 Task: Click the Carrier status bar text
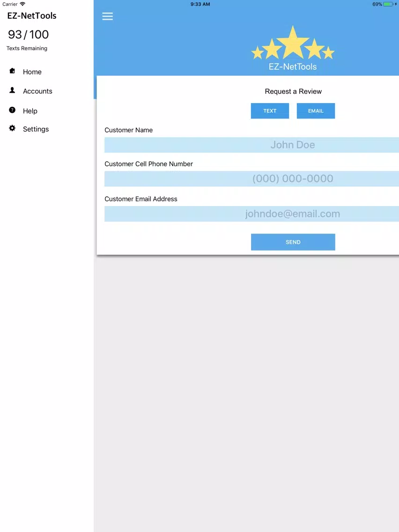(x=10, y=4)
